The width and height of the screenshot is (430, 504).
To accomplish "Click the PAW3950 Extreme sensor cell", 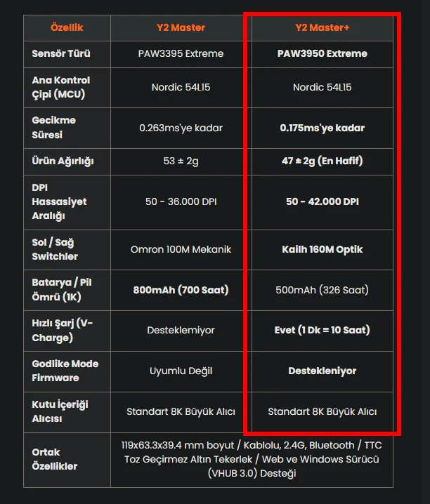I will click(322, 53).
